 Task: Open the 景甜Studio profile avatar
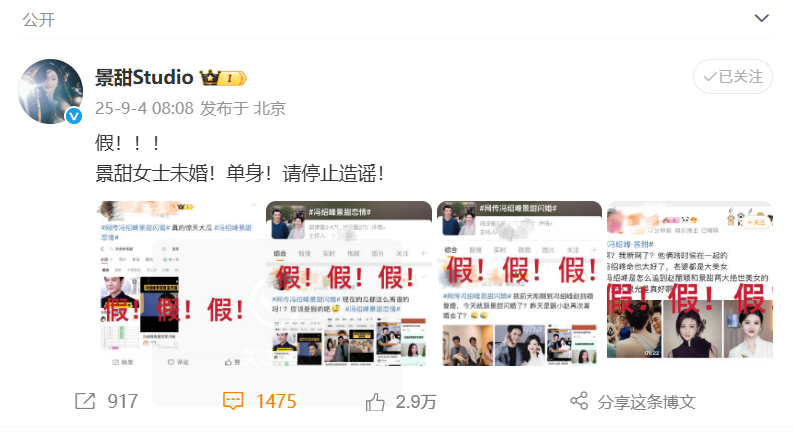click(x=51, y=92)
